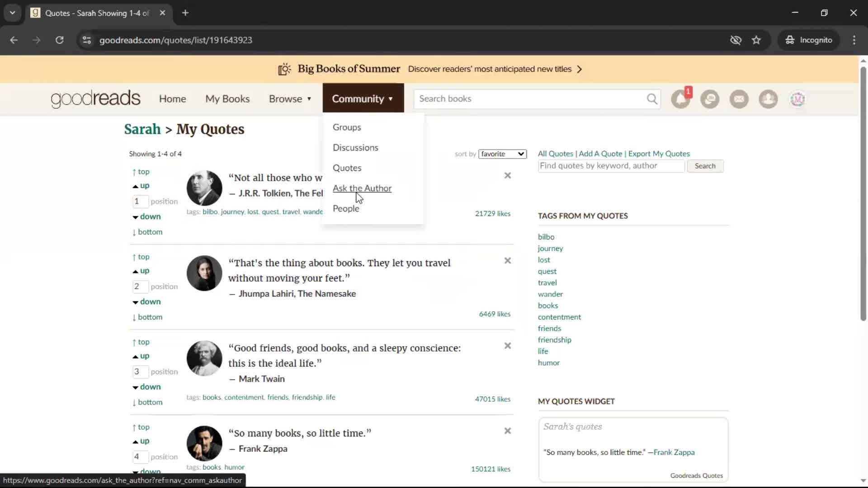Click the contentment tag in sidebar

pyautogui.click(x=559, y=317)
